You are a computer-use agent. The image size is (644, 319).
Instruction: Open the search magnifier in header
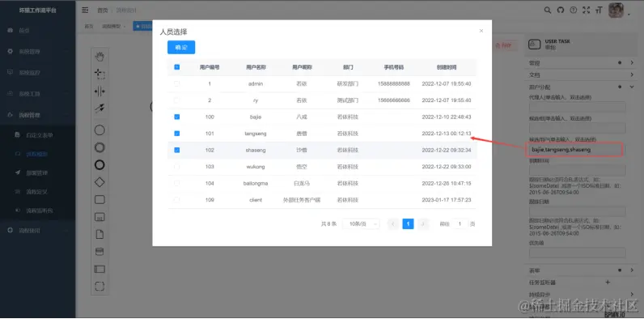(x=548, y=11)
